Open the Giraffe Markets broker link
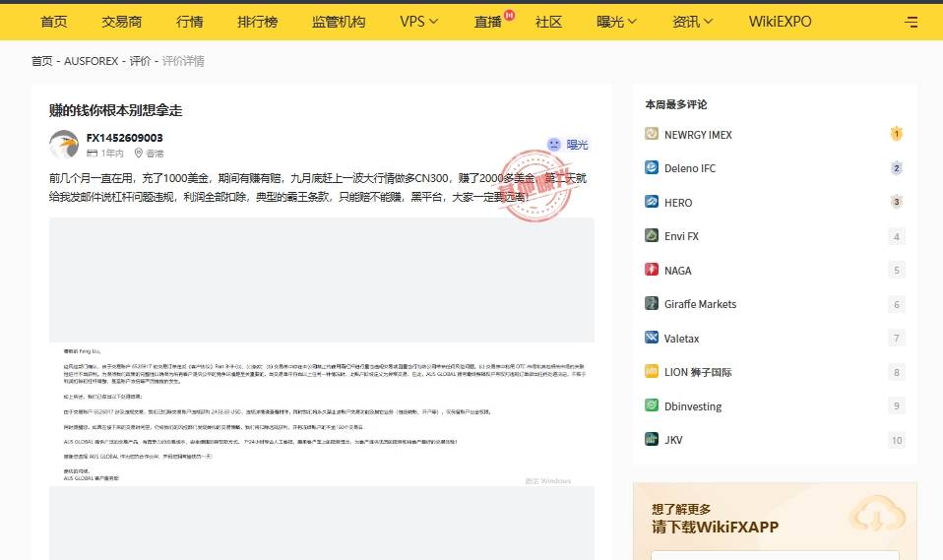 coord(700,304)
